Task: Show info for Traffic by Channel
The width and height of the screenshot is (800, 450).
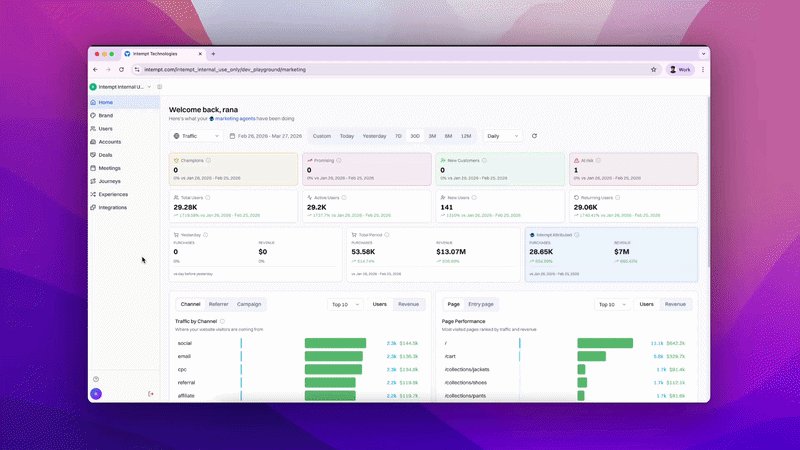Action: click(222, 321)
